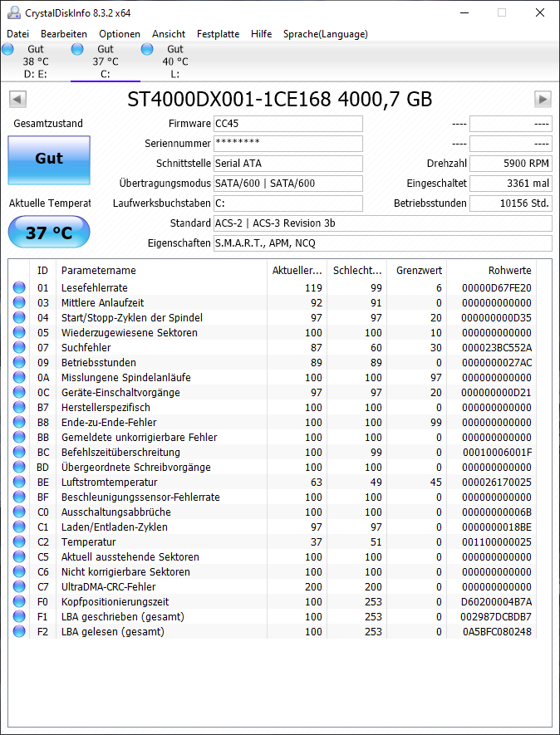Select the Gemeldete unkorrigierbare Fehler row

click(273, 438)
